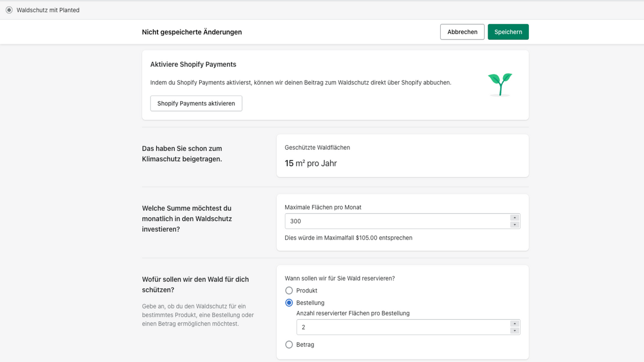Increase Maximale Flächen pro Monat value
This screenshot has height=362, width=644.
[x=514, y=218]
